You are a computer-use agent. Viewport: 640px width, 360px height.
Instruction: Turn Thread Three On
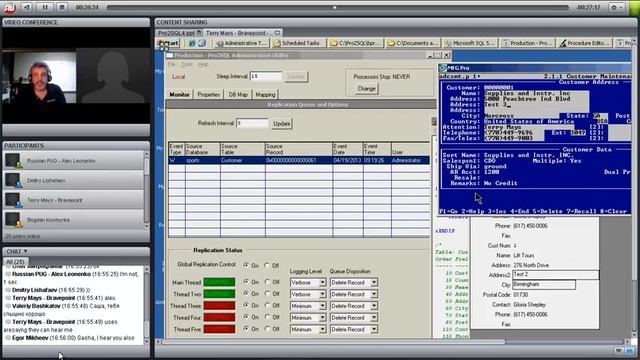[x=246, y=306]
